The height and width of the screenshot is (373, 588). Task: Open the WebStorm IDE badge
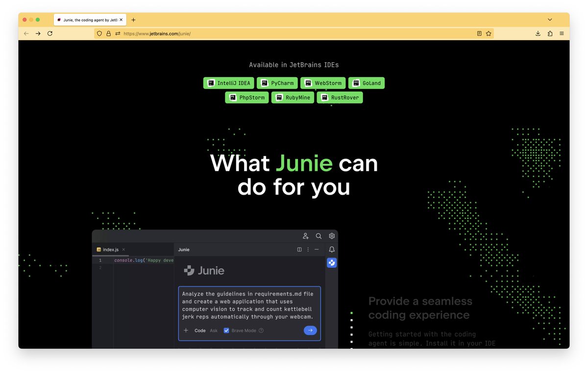coord(323,83)
